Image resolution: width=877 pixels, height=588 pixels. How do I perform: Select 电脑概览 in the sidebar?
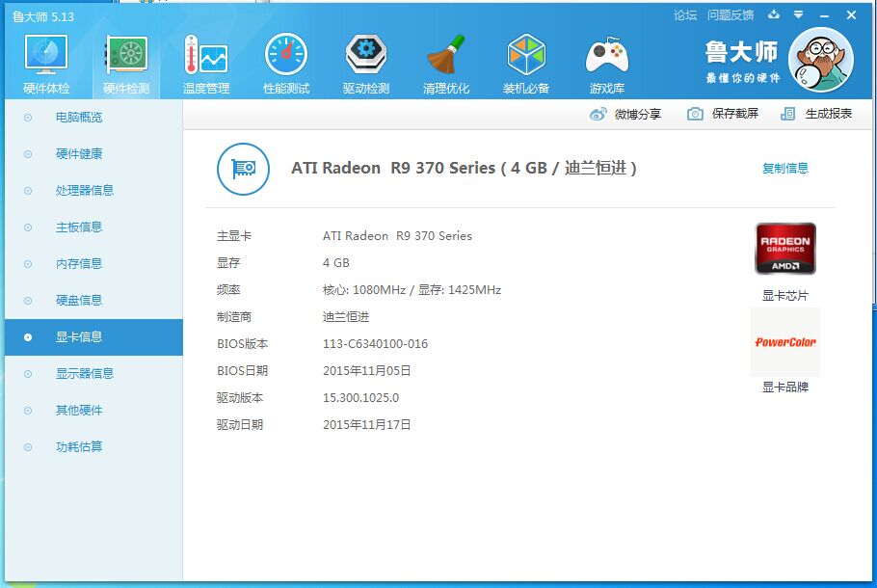pyautogui.click(x=93, y=118)
